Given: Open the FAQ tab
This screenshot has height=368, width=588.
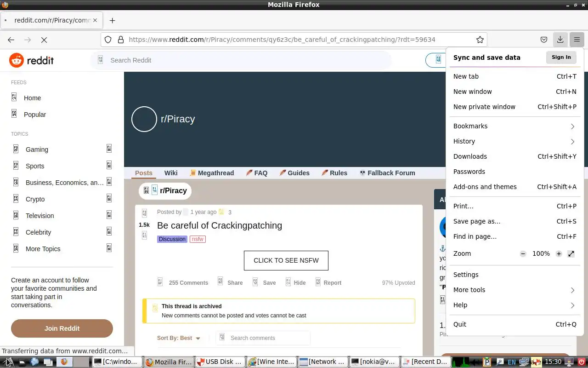Looking at the screenshot, I should [x=256, y=173].
